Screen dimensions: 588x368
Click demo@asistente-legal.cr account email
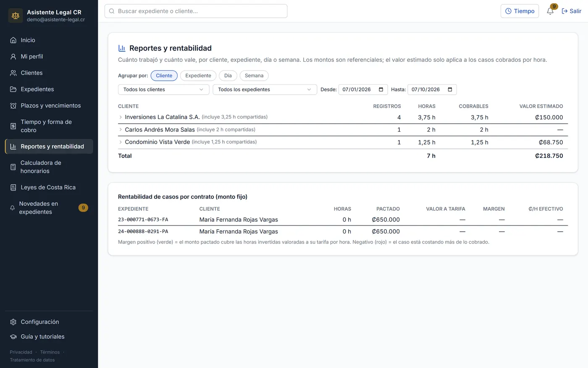pos(56,20)
